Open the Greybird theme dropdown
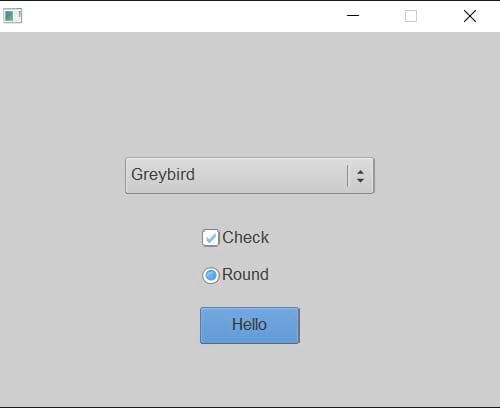Viewport: 500px width, 408px height. point(250,176)
